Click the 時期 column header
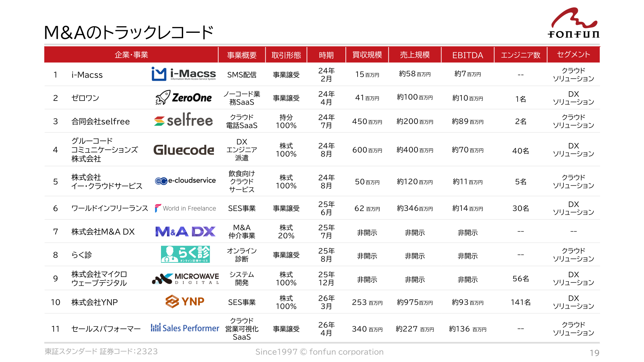 326,55
